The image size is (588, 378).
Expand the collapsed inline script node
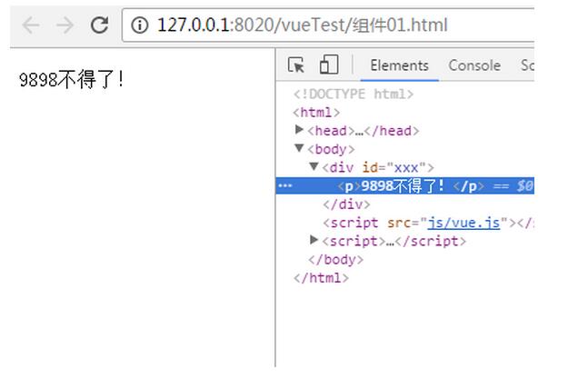tap(314, 241)
